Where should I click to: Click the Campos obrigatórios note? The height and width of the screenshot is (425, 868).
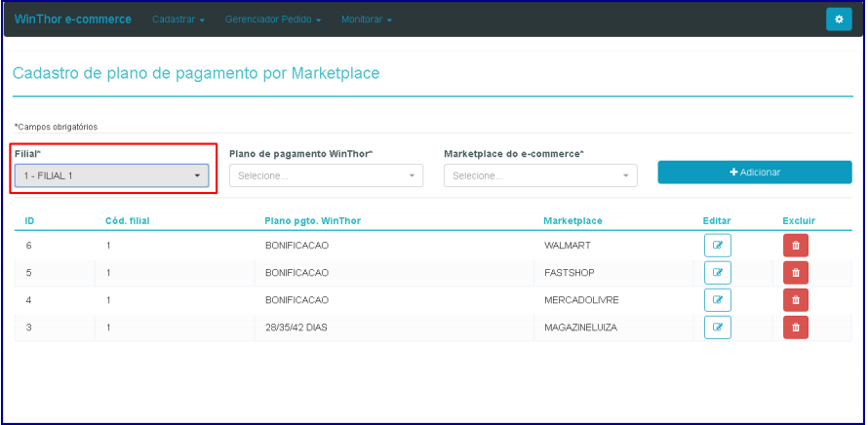pyautogui.click(x=56, y=127)
